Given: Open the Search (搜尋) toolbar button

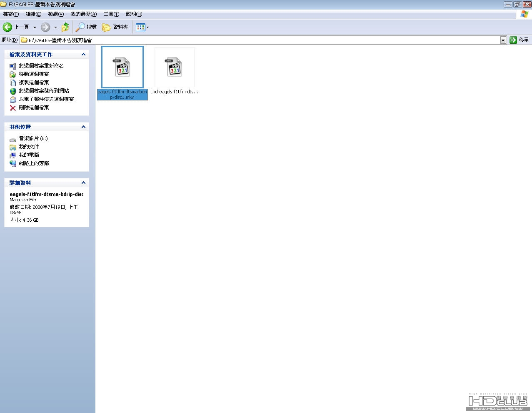Looking at the screenshot, I should pyautogui.click(x=86, y=27).
